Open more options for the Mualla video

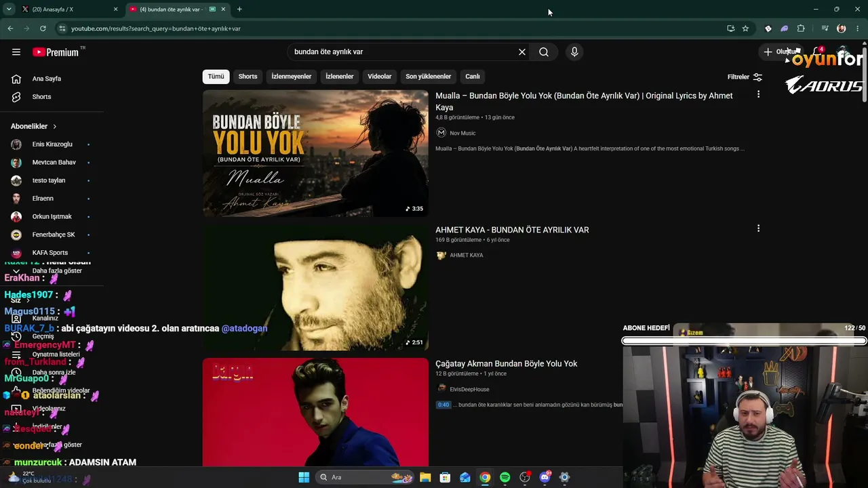click(758, 95)
